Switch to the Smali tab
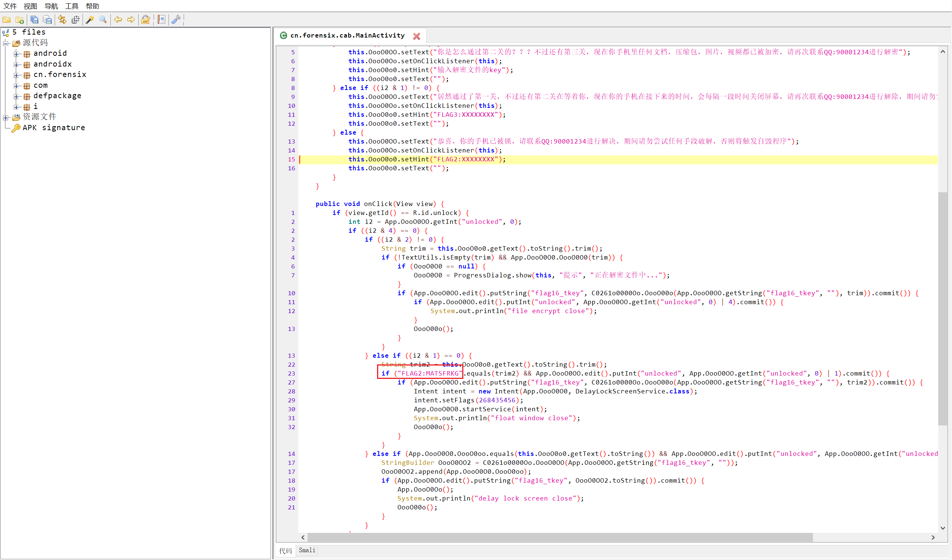The image size is (952, 560). [307, 550]
